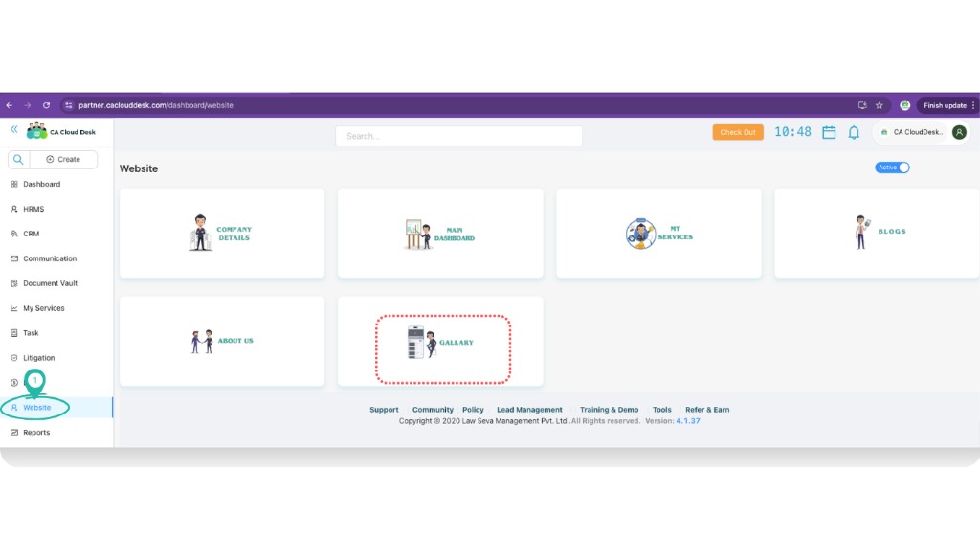Collapse the sidebar with the double chevron
The width and height of the screenshot is (980, 560).
click(12, 129)
